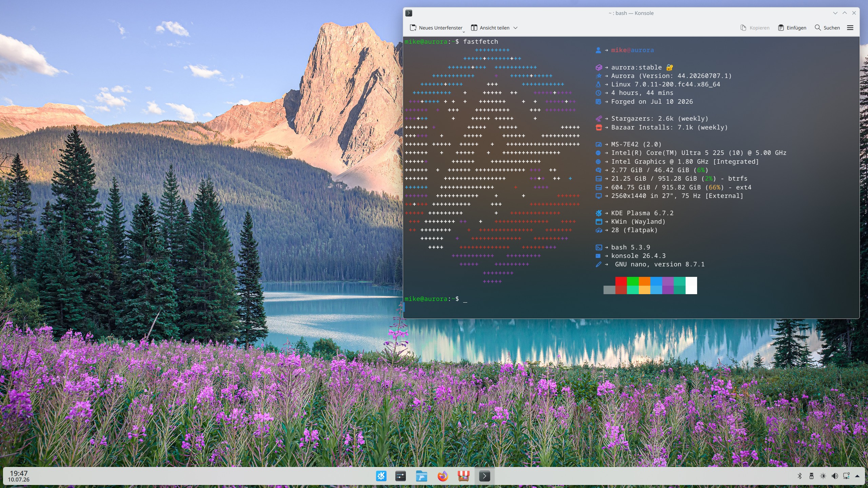The image size is (868, 488).
Task: Open the volume tray icon
Action: (835, 476)
